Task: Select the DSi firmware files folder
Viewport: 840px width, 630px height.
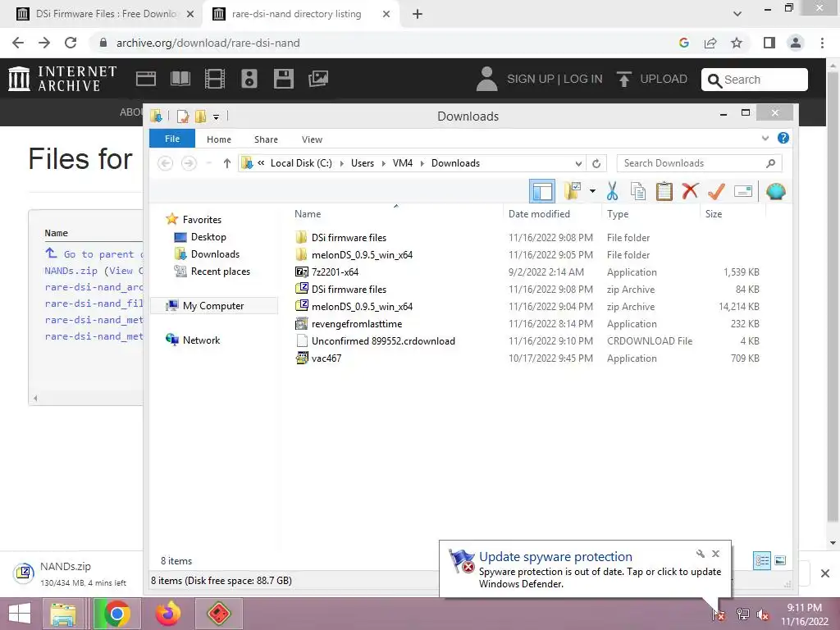Action: pos(349,237)
